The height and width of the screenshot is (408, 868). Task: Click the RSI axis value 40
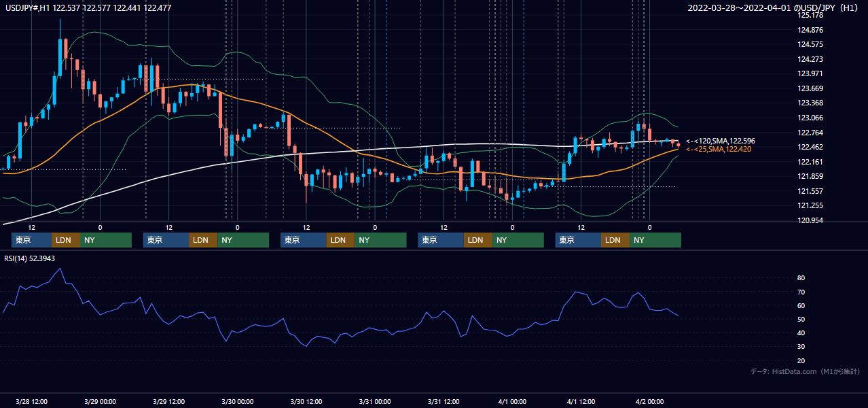point(801,333)
